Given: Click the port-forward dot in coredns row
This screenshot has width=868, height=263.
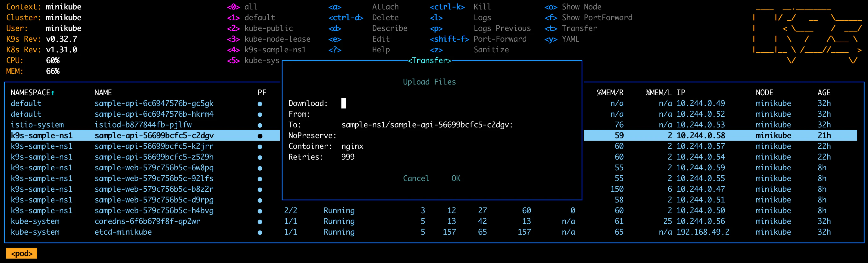Looking at the screenshot, I should click(260, 221).
